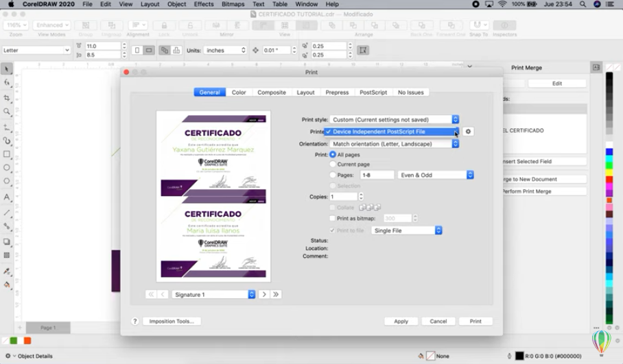The image size is (623, 364).
Task: Pick the red swatch in color palette
Action: tap(609, 180)
